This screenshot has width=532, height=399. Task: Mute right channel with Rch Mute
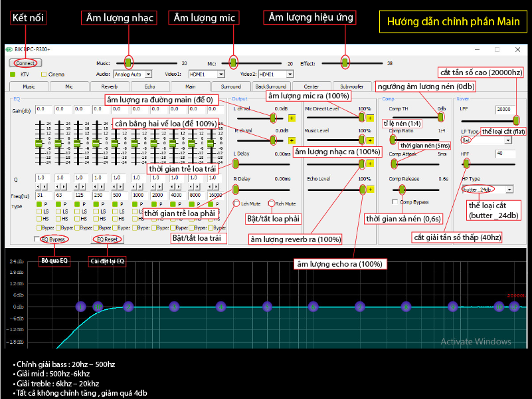(x=271, y=203)
